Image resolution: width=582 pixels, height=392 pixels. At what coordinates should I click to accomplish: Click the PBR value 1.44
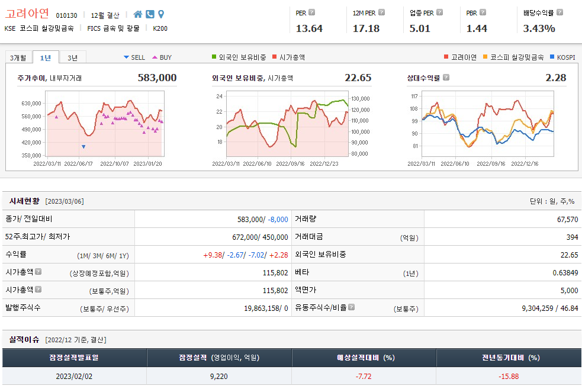click(x=477, y=28)
